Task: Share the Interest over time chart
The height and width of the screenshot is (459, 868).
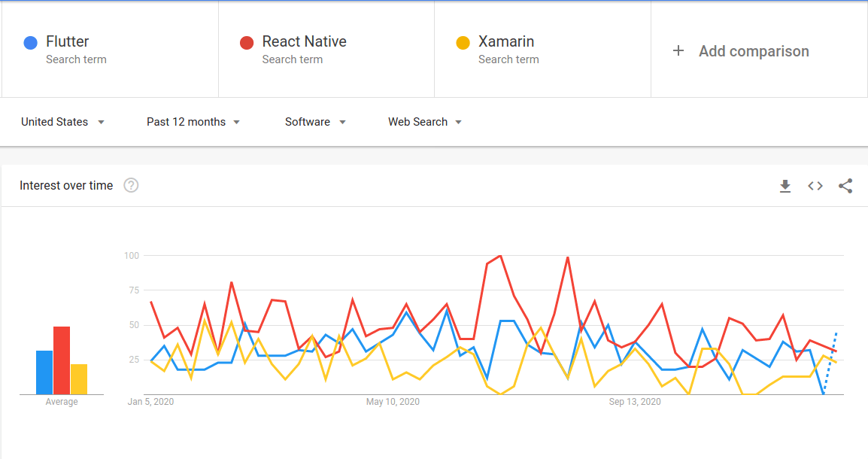Action: (x=845, y=186)
